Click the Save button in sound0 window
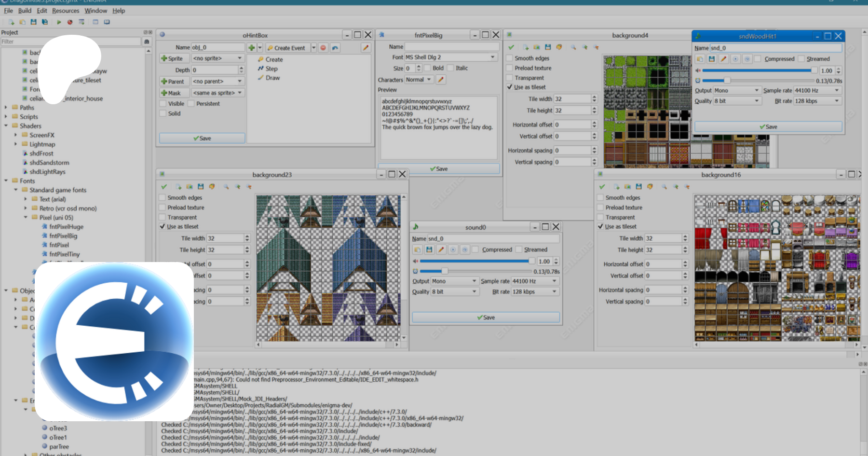Viewport: 868px width, 456px height. [x=486, y=318]
